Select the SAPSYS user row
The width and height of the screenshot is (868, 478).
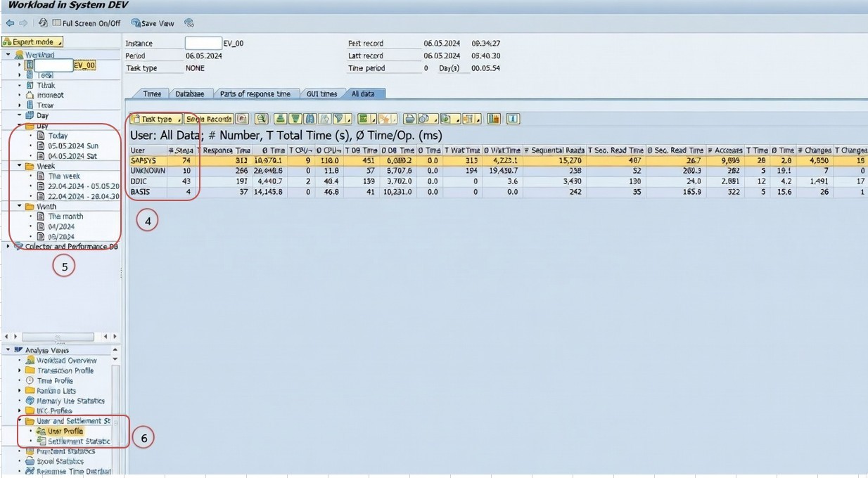pyautogui.click(x=148, y=161)
